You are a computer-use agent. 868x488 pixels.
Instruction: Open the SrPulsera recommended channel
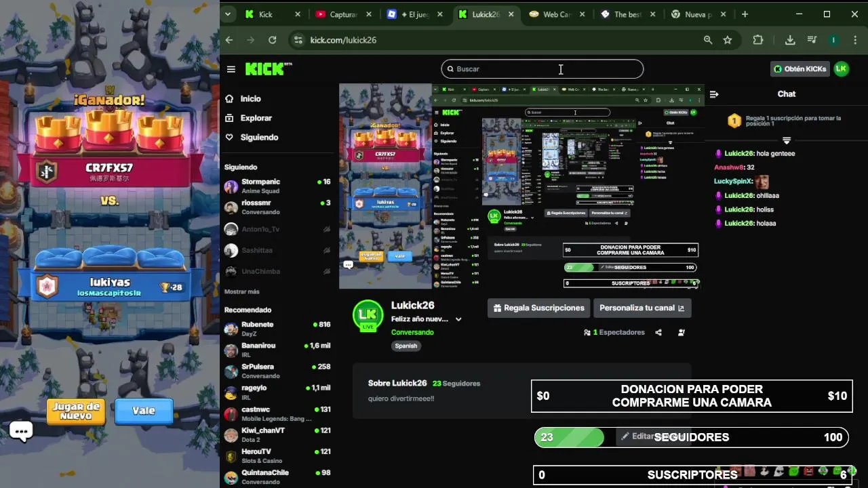277,371
